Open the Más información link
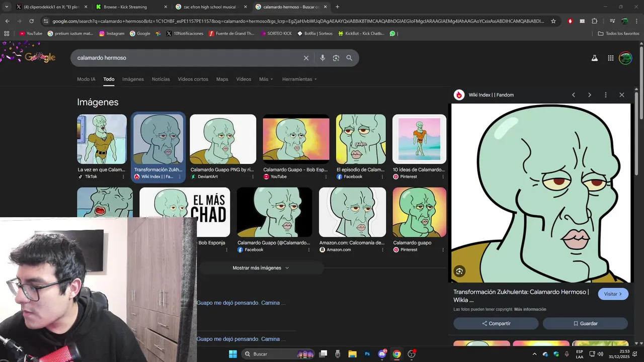The height and width of the screenshot is (362, 644). 530,309
